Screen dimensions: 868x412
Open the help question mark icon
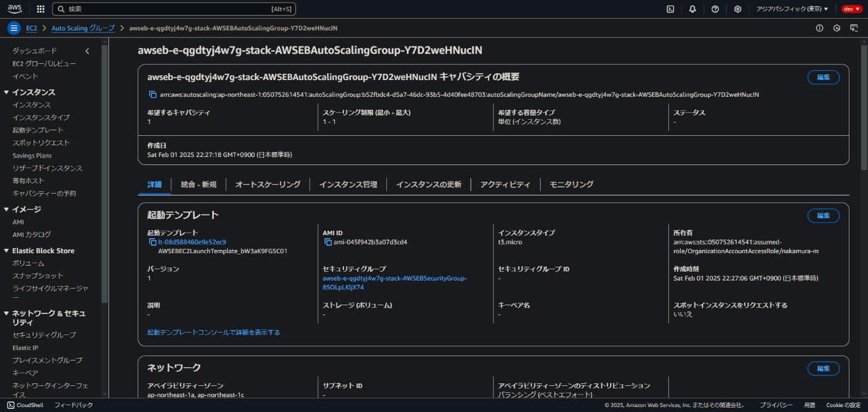tap(715, 9)
